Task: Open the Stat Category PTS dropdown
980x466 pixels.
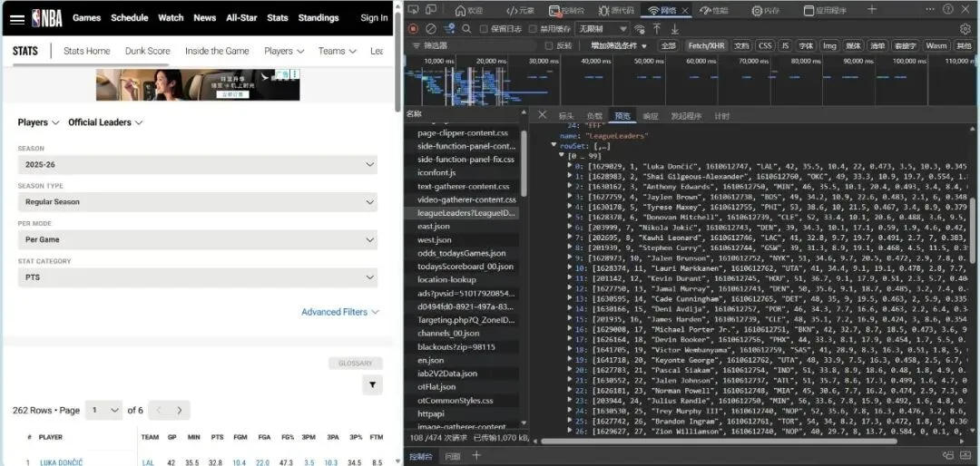Action: [198, 277]
